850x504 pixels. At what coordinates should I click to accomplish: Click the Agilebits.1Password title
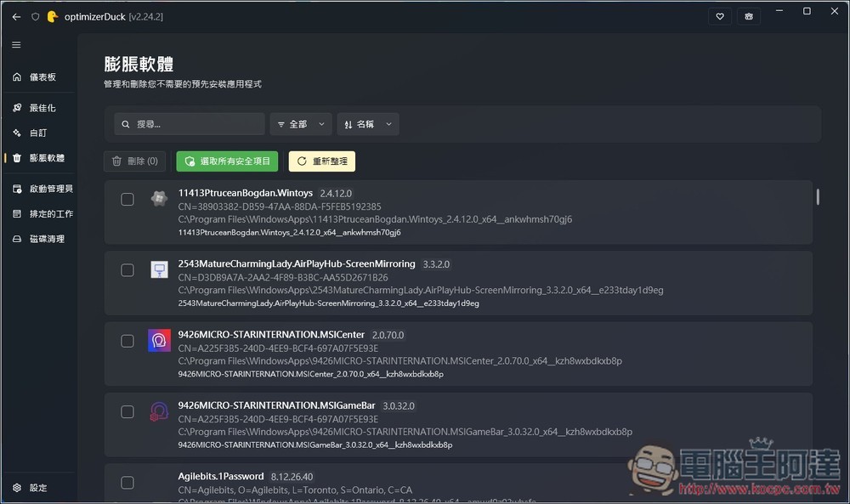[x=221, y=476]
